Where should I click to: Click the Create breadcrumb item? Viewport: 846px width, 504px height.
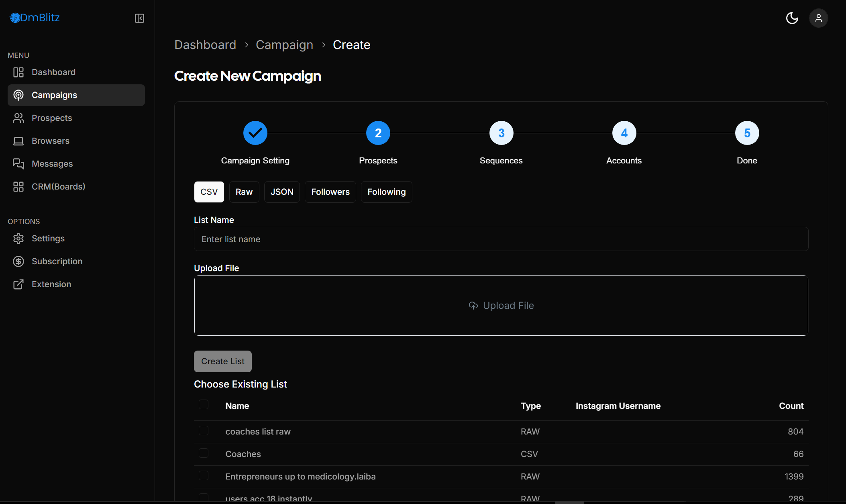[352, 45]
